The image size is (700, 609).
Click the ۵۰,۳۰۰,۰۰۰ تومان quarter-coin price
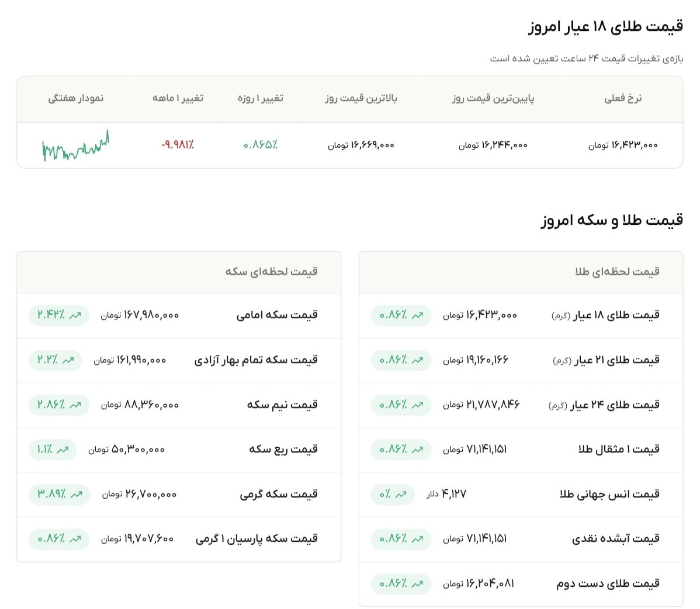click(127, 450)
